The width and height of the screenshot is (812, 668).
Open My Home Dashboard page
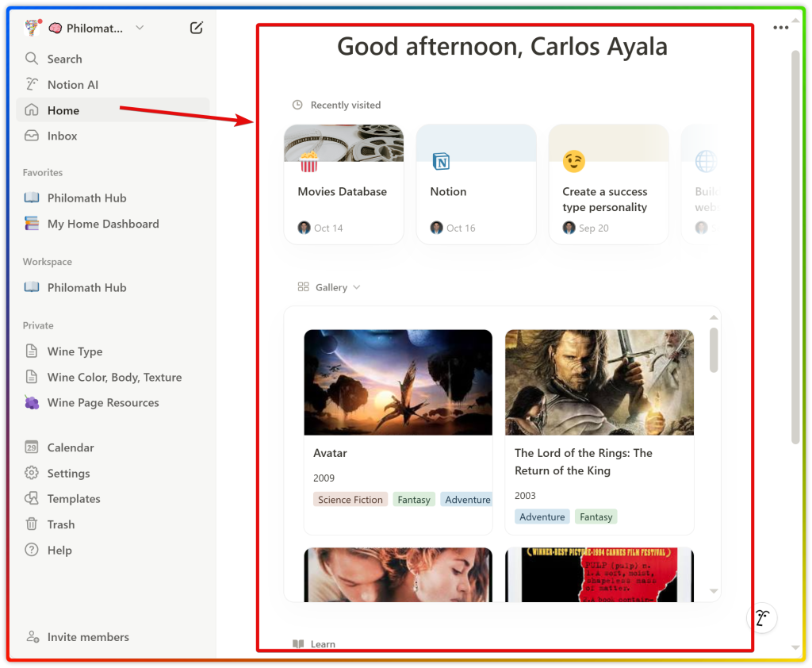pos(113,224)
